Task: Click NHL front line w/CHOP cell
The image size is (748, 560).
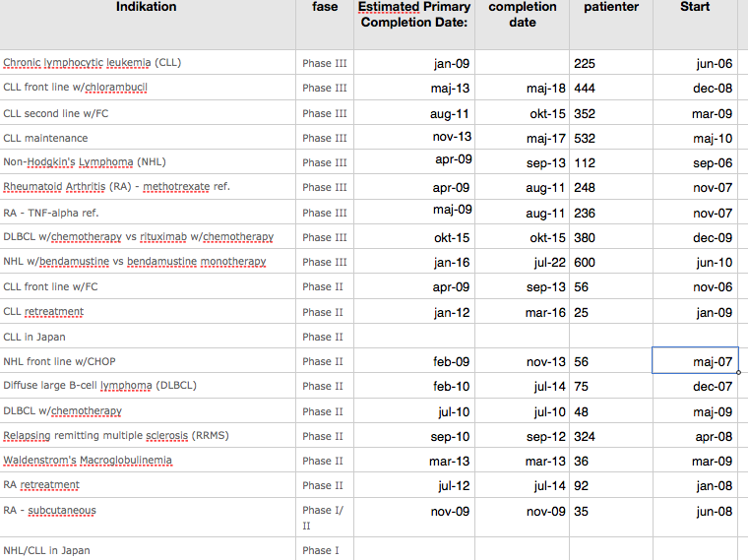Action: pyautogui.click(x=148, y=361)
